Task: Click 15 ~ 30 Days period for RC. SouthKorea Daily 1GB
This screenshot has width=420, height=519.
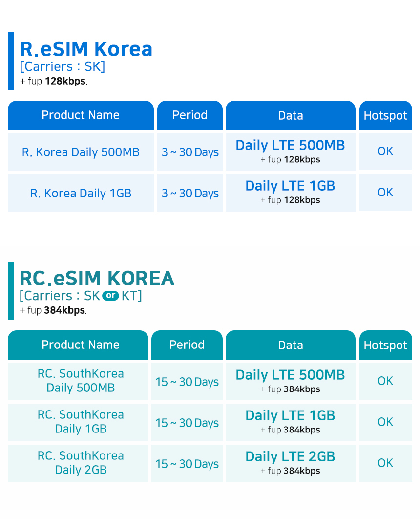Action: tap(187, 422)
